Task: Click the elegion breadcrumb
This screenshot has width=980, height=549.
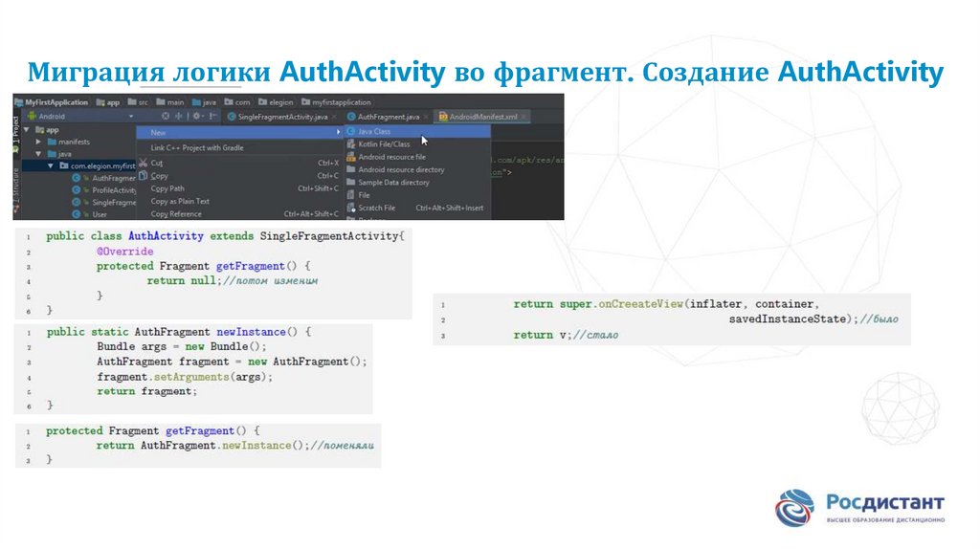Action: [x=275, y=102]
